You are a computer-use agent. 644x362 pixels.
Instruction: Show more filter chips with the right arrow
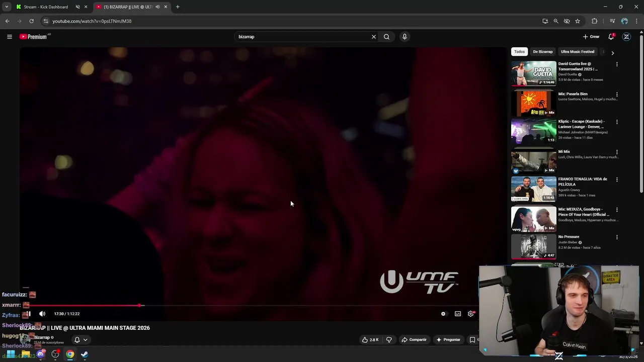pos(612,52)
